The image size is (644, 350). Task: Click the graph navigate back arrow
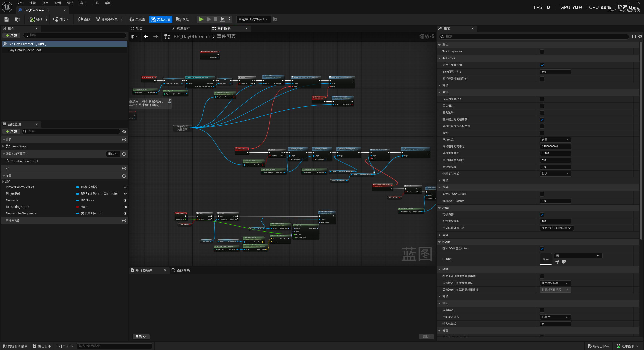[146, 37]
